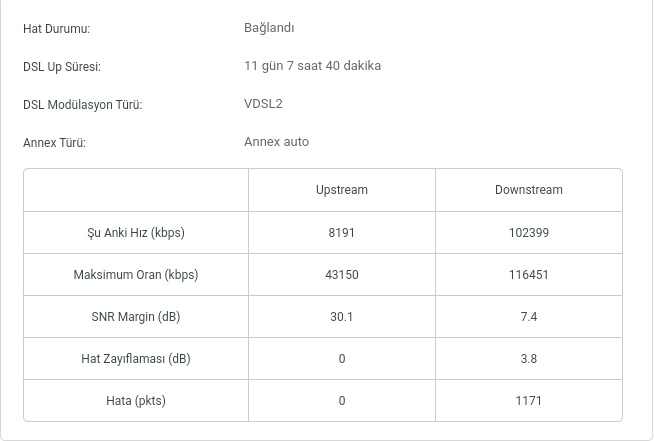Click the Şu Anki Hız (kbps) row label
Screen dimensions: 654x441
coord(136,232)
